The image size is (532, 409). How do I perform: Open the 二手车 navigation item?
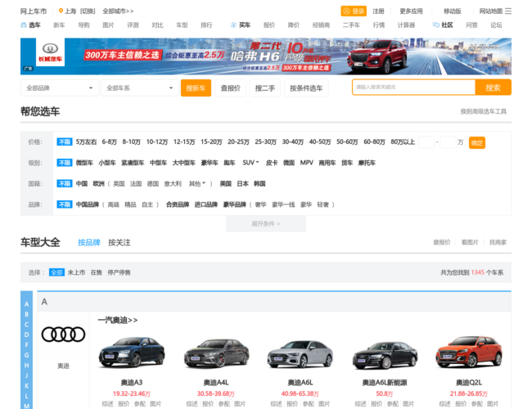[x=351, y=25]
